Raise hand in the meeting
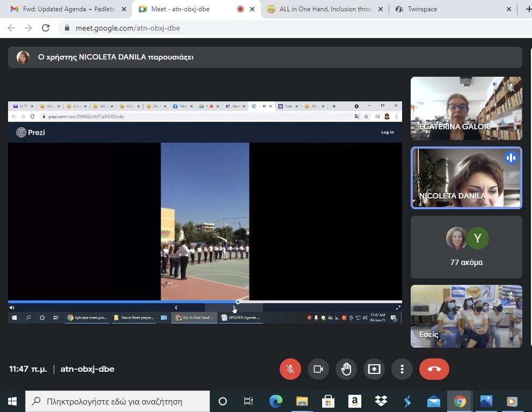The height and width of the screenshot is (412, 532). 346,369
